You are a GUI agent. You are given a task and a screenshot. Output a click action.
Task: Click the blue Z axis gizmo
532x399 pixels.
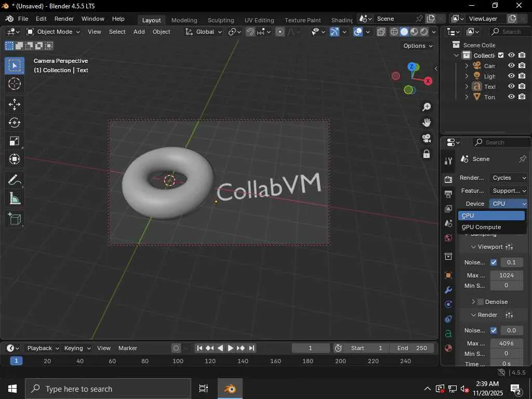(x=412, y=66)
